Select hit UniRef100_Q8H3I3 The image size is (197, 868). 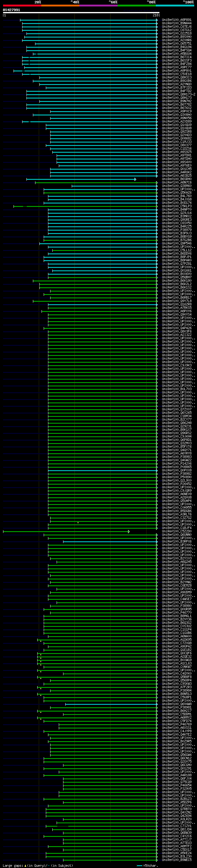pos(176,78)
